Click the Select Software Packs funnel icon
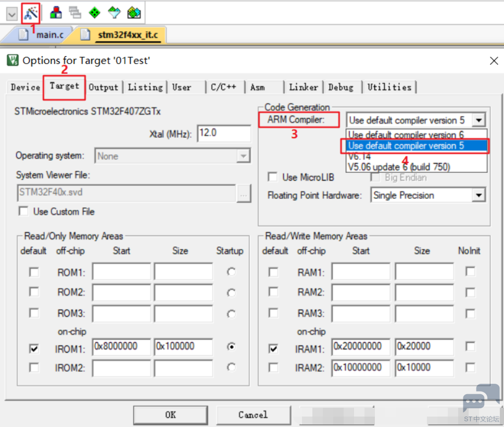This screenshot has height=427, width=504. click(x=114, y=12)
